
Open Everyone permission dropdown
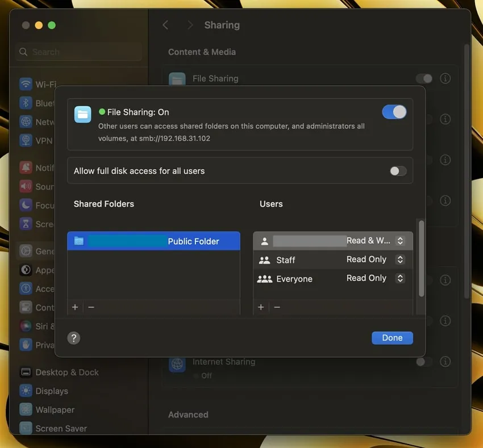400,278
